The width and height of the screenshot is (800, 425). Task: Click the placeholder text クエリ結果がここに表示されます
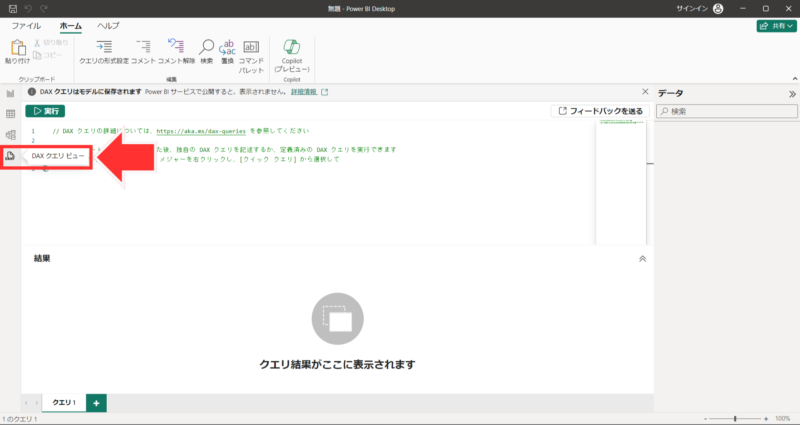(337, 364)
